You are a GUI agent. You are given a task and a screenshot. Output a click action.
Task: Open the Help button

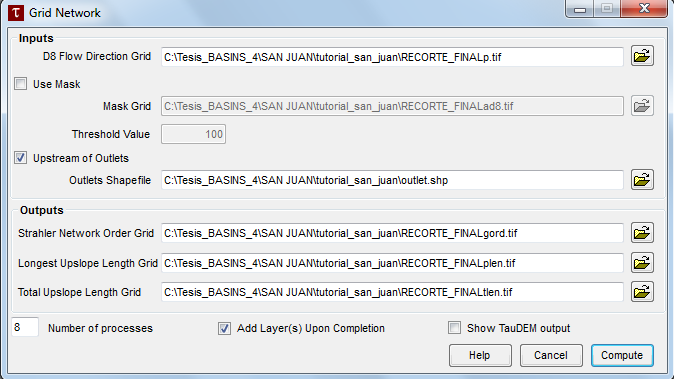coord(480,355)
